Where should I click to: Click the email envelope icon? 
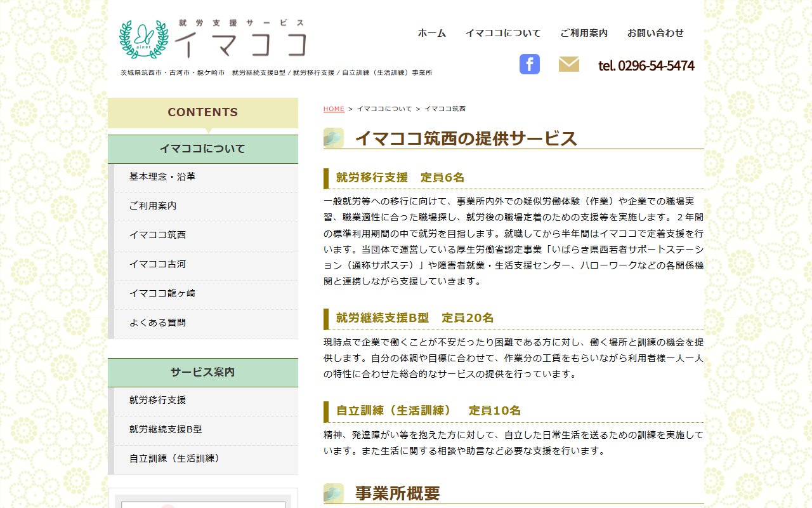[x=569, y=64]
